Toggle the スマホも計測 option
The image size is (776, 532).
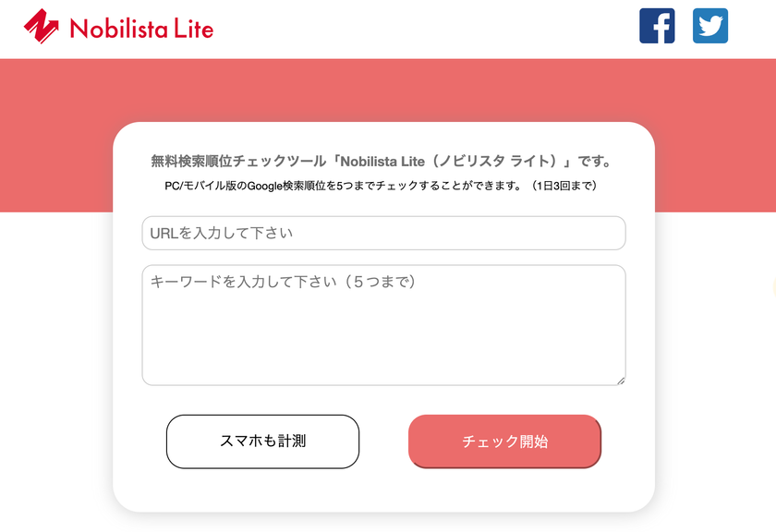point(262,441)
